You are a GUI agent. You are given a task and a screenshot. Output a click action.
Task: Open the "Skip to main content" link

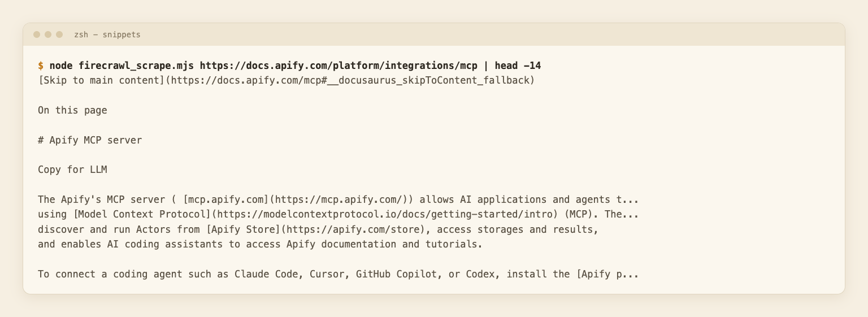[x=287, y=80]
